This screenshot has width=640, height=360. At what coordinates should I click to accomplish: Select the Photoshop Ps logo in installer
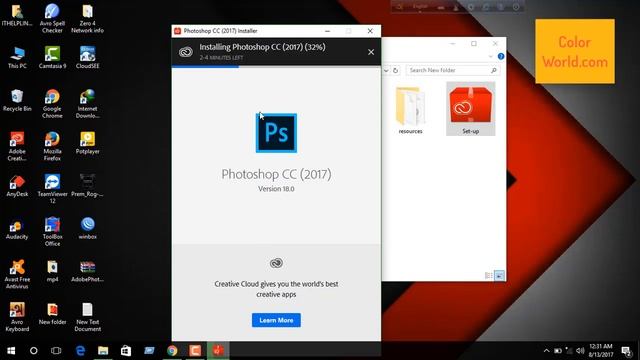click(276, 133)
